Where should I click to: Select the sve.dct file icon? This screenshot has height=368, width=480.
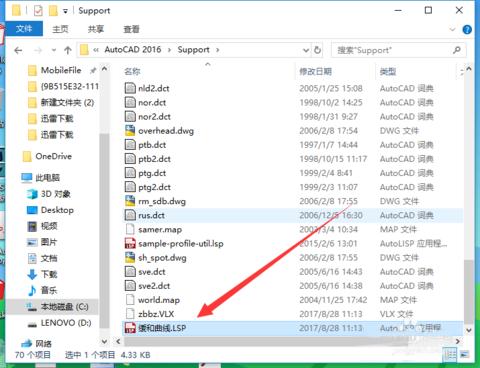click(x=130, y=272)
